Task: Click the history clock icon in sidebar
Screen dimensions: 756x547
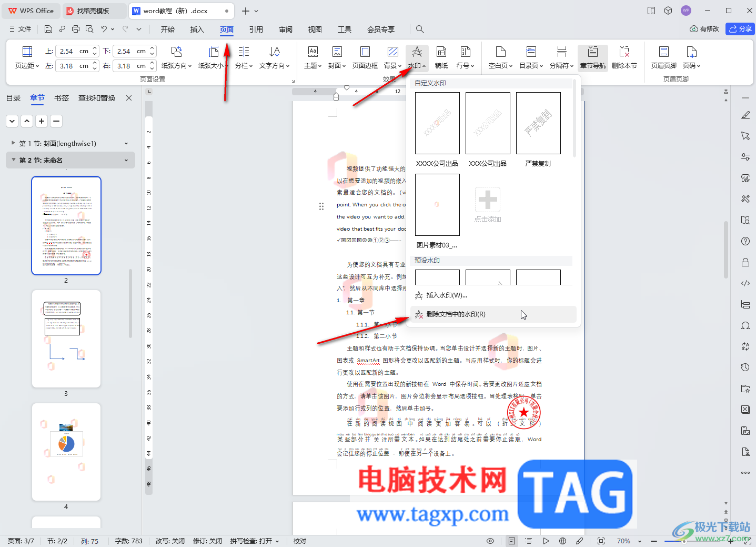Action: click(x=745, y=367)
